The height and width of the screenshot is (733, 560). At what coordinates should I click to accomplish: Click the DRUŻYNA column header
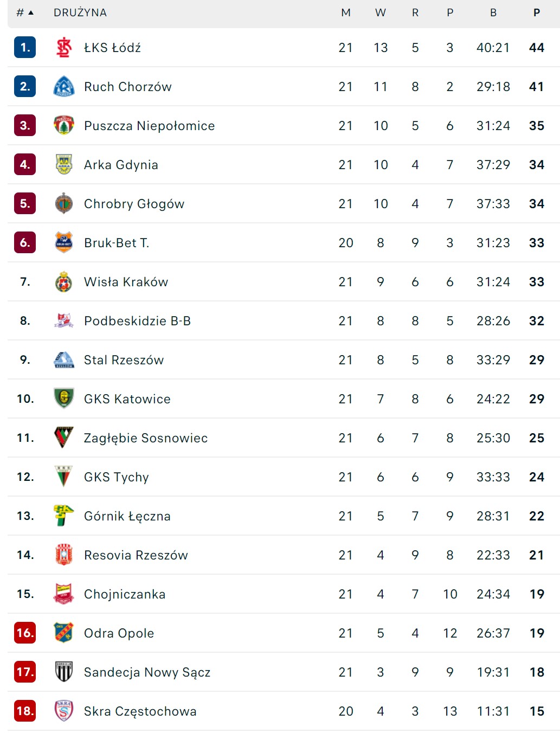click(80, 12)
